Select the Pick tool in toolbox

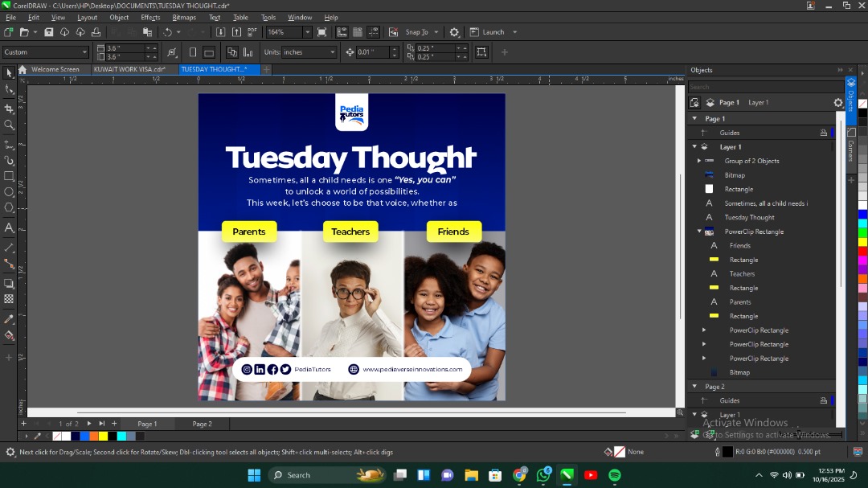coord(9,72)
